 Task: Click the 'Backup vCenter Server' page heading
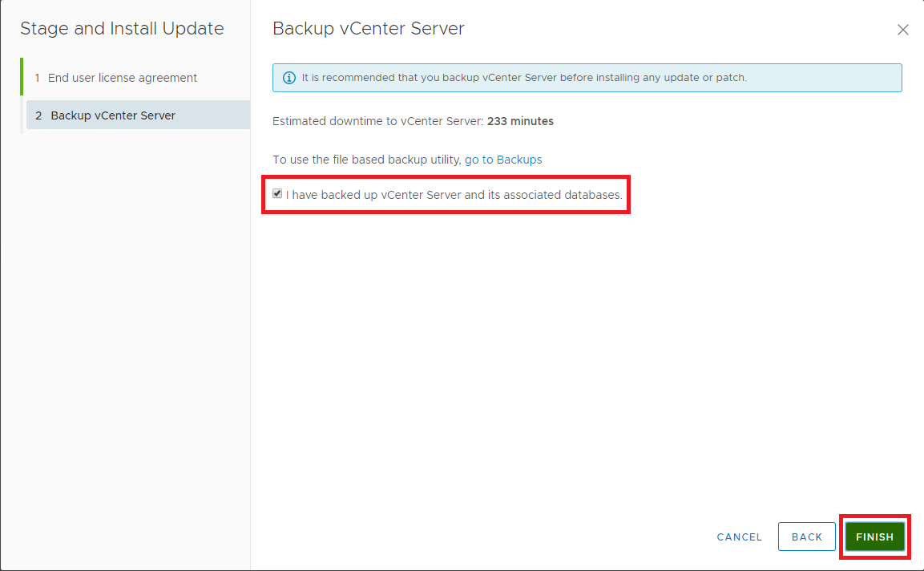click(x=369, y=29)
